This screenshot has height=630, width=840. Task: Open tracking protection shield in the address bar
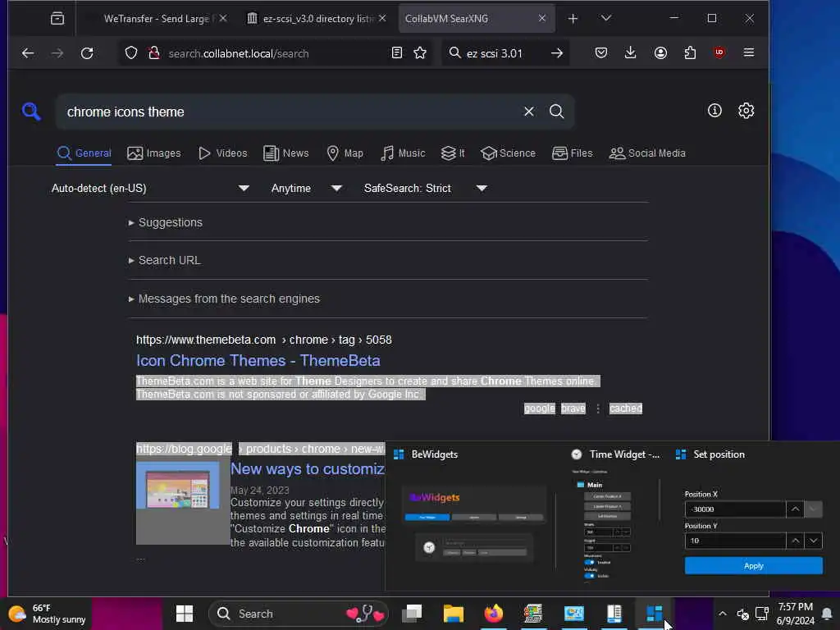(x=131, y=53)
